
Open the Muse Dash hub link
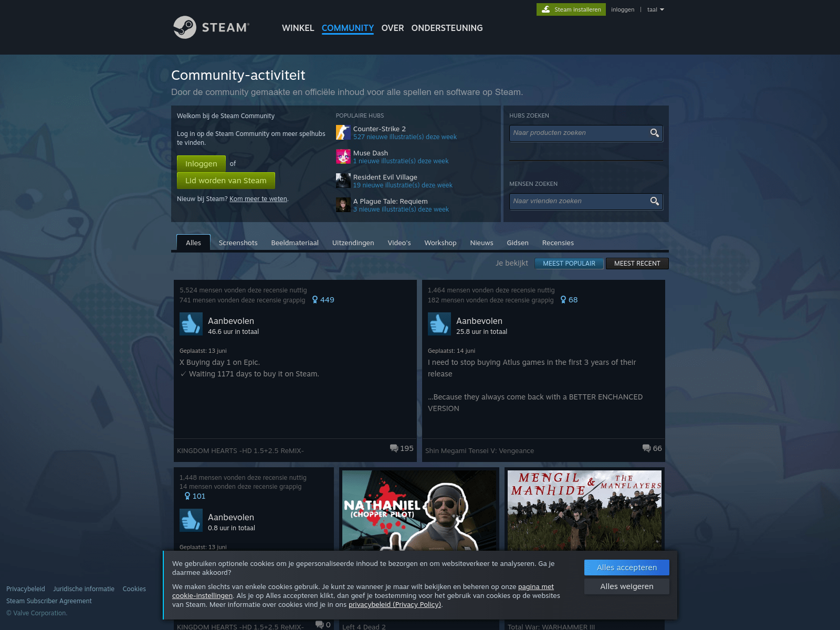coord(371,153)
